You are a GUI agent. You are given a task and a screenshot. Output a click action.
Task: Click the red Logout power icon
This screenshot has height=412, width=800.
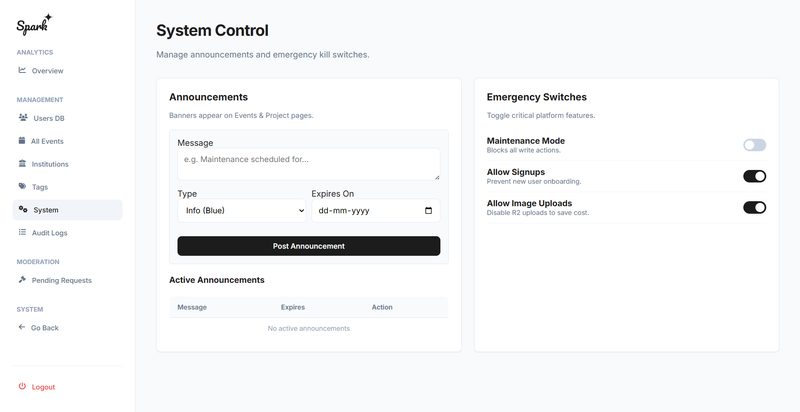22,386
